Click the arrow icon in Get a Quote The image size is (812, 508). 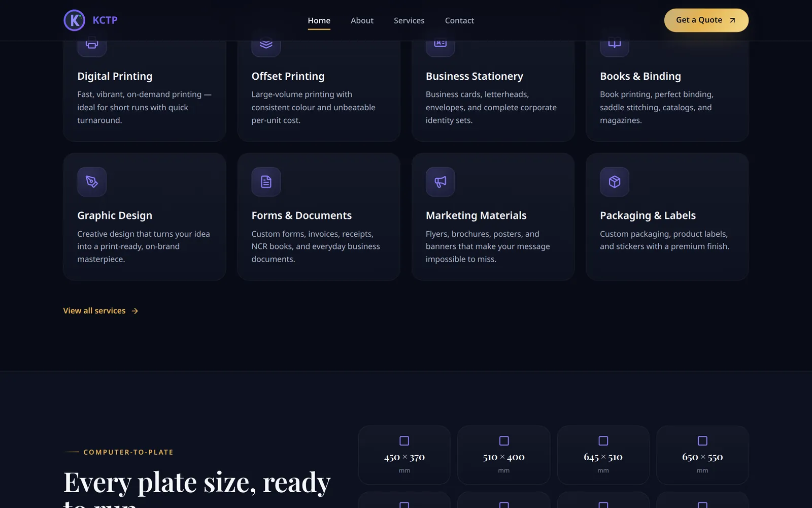point(732,20)
